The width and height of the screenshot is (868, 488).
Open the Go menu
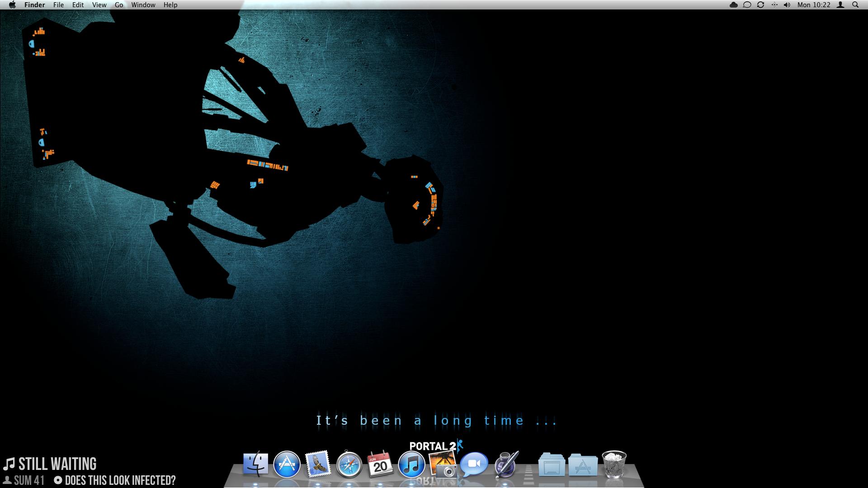point(119,5)
